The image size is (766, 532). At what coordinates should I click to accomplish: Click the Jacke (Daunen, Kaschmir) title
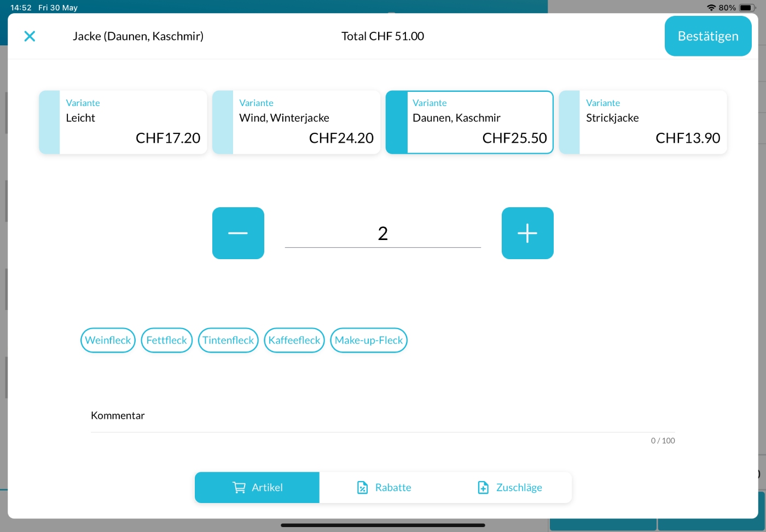tap(138, 36)
